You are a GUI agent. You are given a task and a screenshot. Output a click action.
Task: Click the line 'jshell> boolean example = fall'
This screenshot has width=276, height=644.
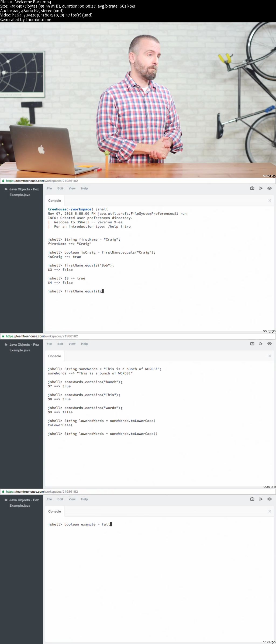[80, 524]
